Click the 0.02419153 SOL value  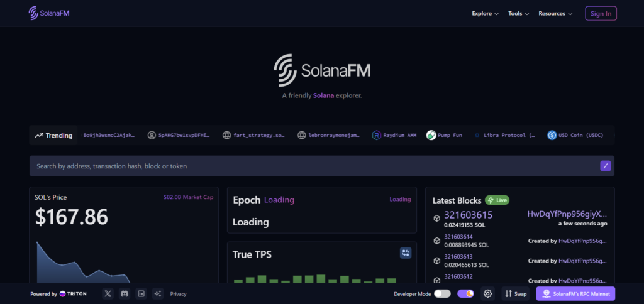465,225
